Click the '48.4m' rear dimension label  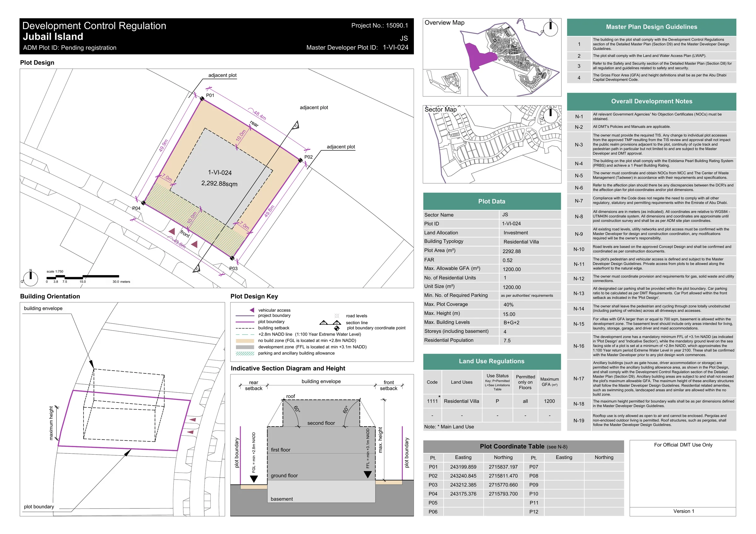pos(260,115)
